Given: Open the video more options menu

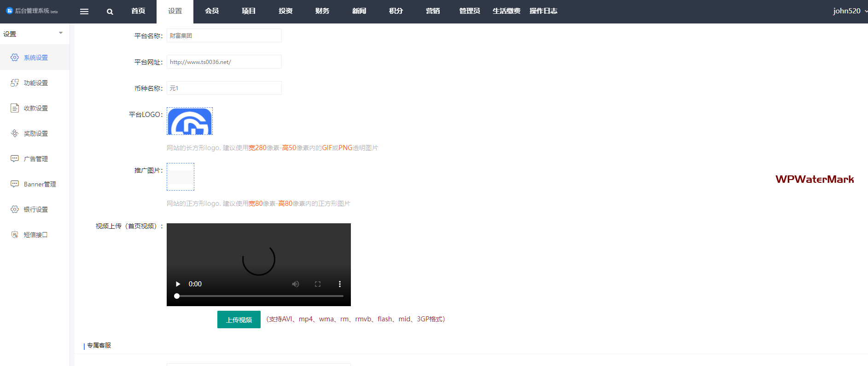Looking at the screenshot, I should (x=340, y=284).
